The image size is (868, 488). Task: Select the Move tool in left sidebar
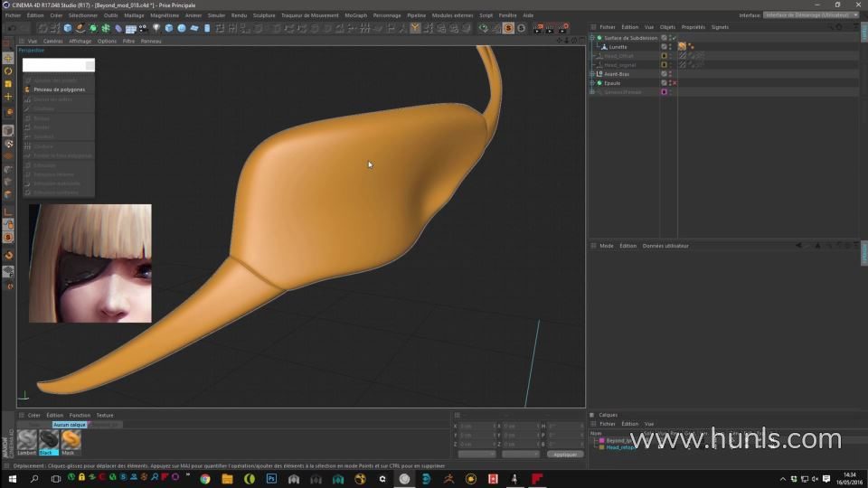click(x=8, y=58)
